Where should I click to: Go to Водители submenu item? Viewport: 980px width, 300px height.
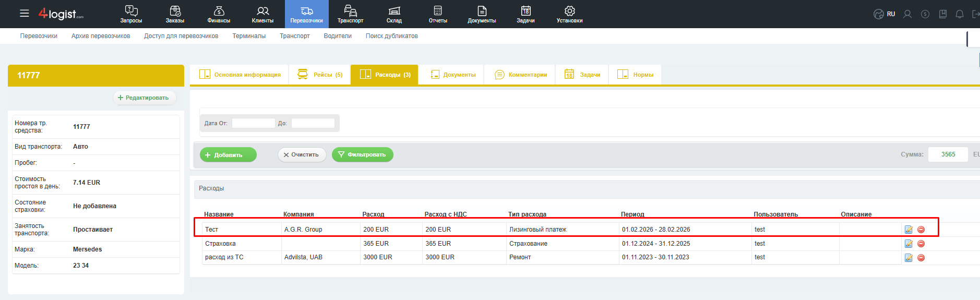[338, 36]
